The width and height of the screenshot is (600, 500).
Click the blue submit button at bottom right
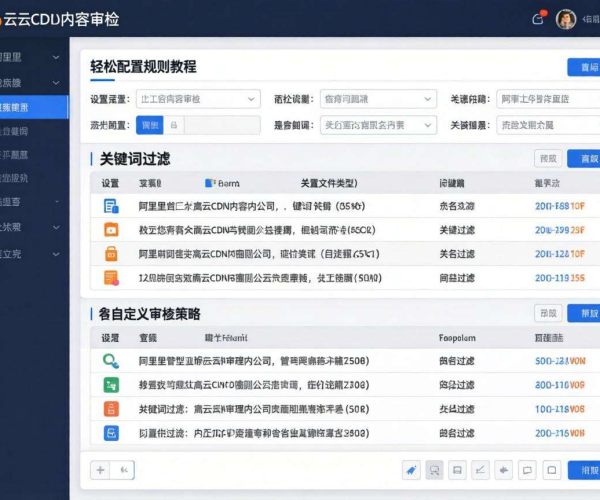[x=584, y=470]
